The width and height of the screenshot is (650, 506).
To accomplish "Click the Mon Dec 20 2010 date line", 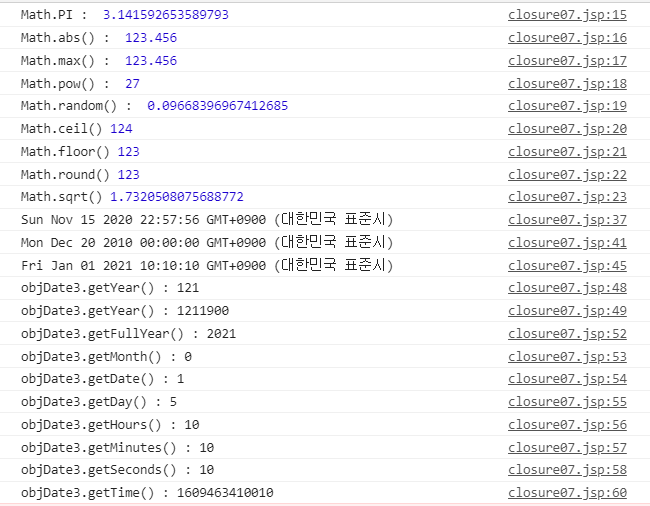I will (x=207, y=243).
